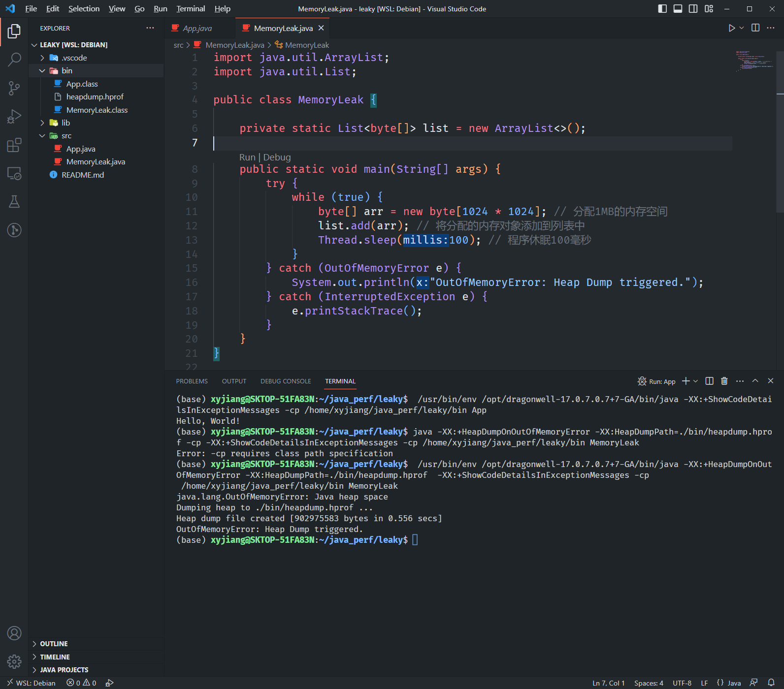Change indentation via Spaces: 4
This screenshot has height=689, width=784.
(649, 683)
